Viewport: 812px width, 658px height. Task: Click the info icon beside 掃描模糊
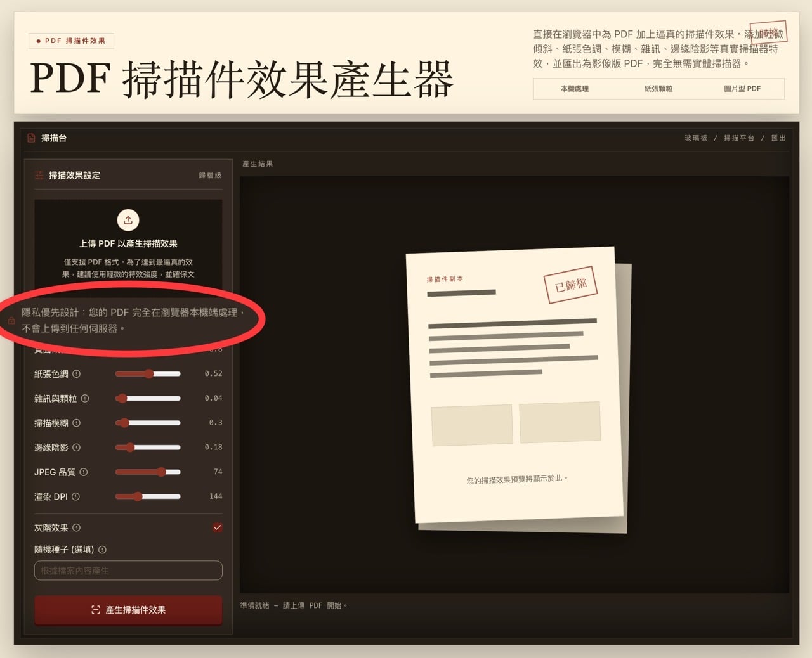coord(77,423)
